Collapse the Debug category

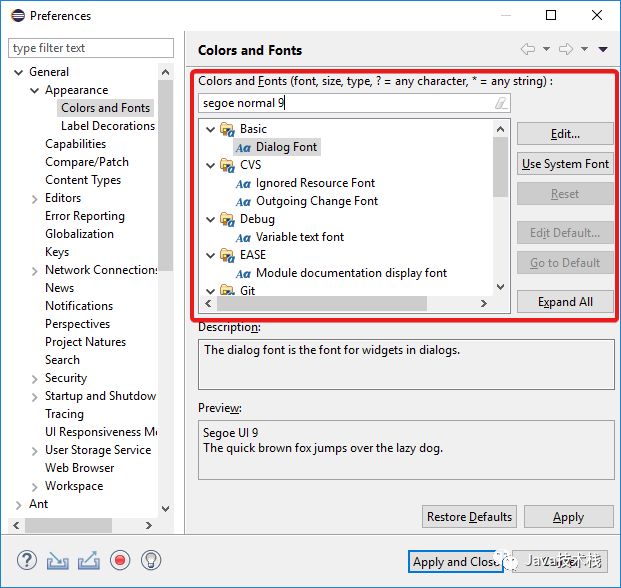coord(211,219)
